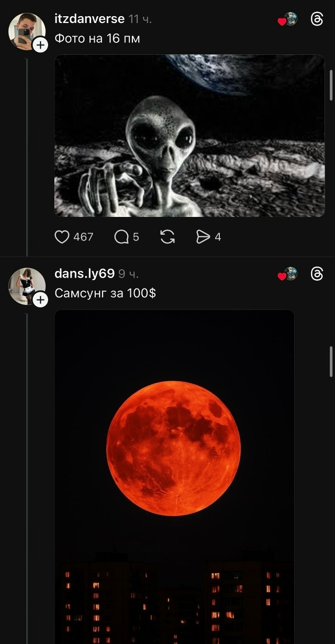
Task: View dans.ly69's profile picture
Action: point(25,284)
